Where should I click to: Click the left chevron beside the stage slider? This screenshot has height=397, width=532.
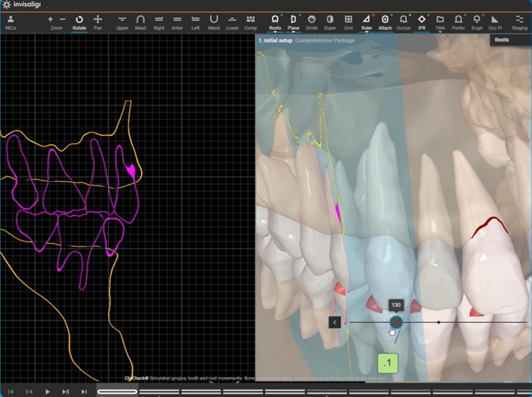point(336,322)
